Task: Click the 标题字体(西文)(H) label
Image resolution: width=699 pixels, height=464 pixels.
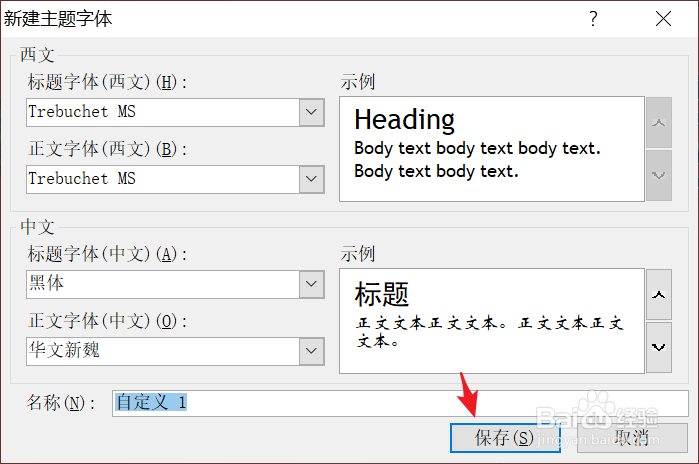Action: (x=107, y=82)
